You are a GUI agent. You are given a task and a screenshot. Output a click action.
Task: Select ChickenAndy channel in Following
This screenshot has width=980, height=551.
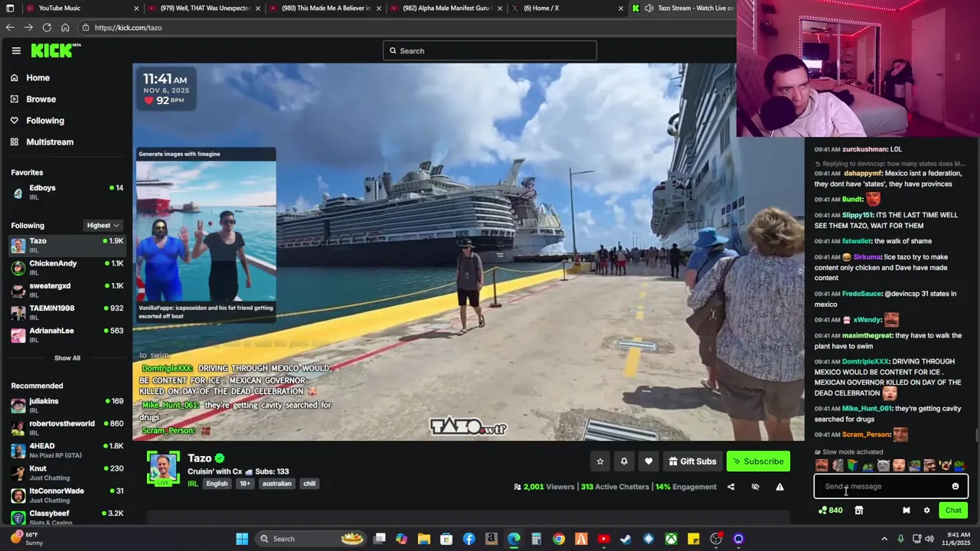pos(67,267)
